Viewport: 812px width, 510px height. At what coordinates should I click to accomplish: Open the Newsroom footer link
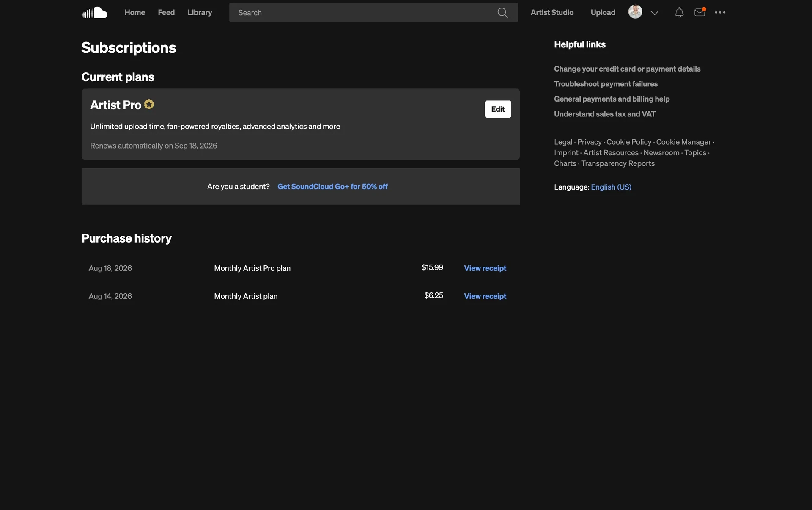tap(661, 153)
